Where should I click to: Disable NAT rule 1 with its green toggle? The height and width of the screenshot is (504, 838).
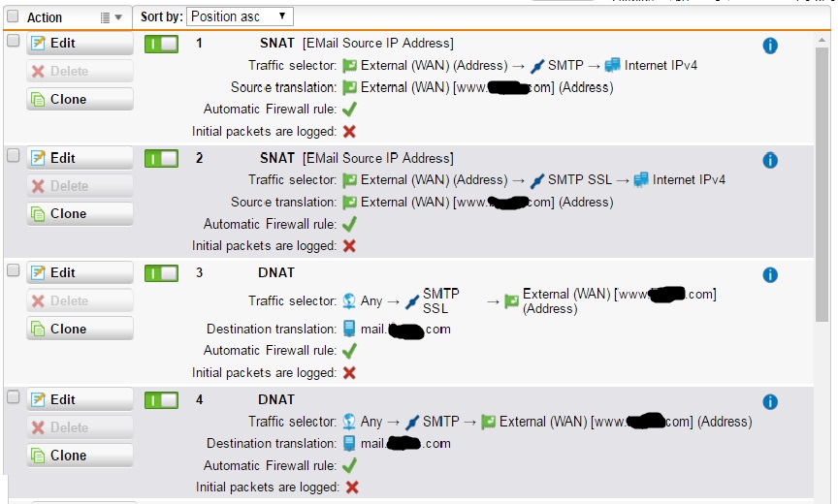[161, 44]
